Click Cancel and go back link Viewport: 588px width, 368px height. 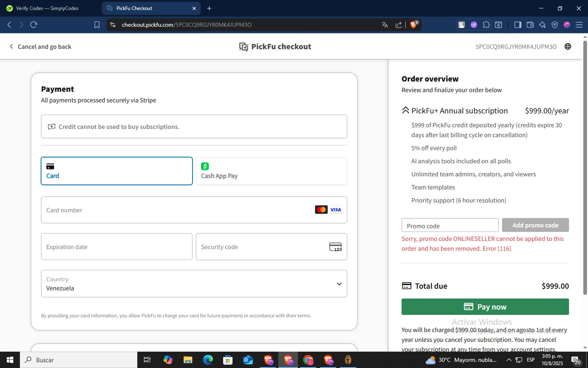(x=40, y=47)
